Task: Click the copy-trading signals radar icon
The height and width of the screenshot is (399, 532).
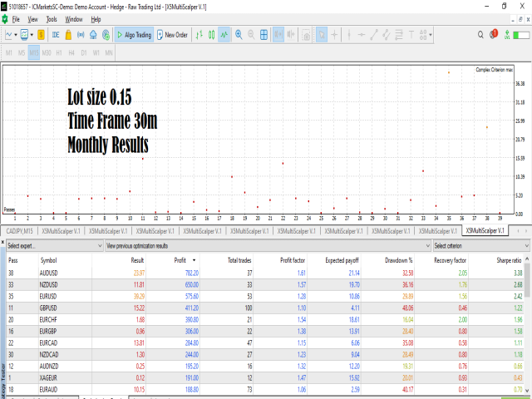Action: pyautogui.click(x=106, y=35)
